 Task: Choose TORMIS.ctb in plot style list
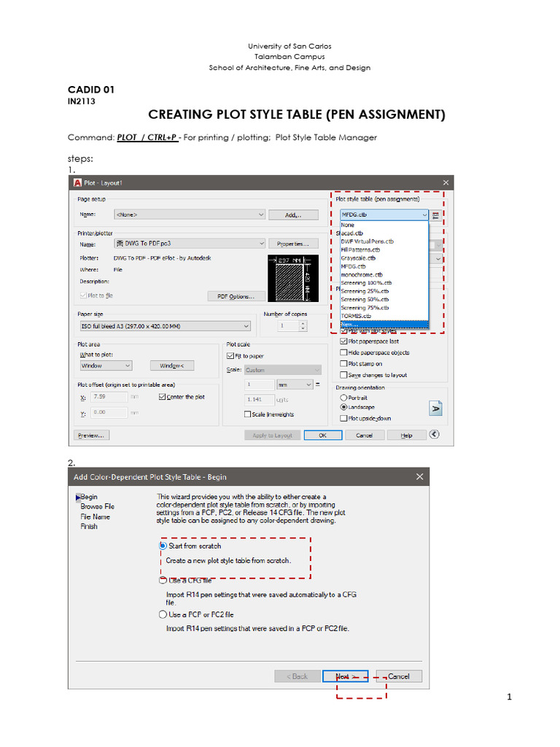(384, 316)
